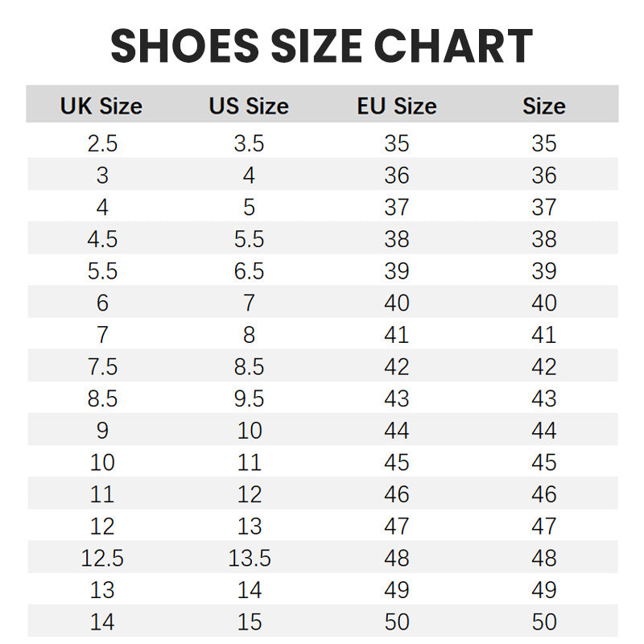
Task: Select US size 9.5 cell
Action: point(249,398)
